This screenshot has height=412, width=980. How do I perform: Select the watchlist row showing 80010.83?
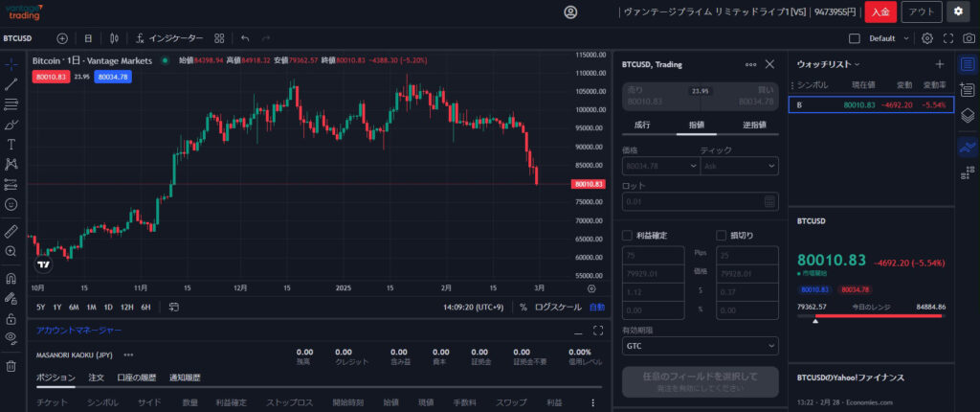coord(871,104)
